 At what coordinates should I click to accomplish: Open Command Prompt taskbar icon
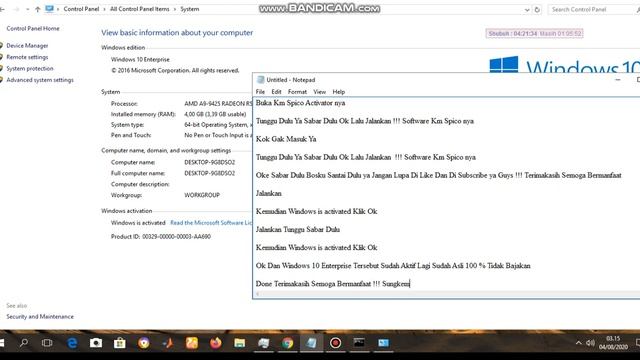point(359,343)
